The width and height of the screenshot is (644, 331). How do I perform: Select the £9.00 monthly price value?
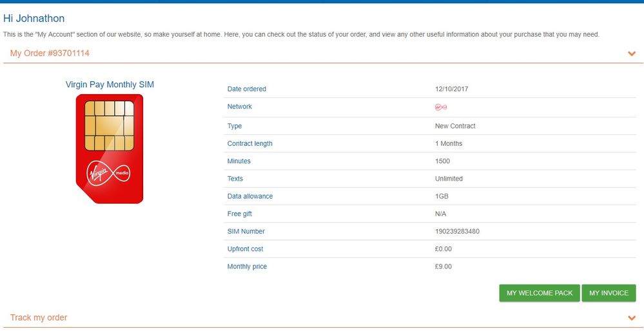443,267
